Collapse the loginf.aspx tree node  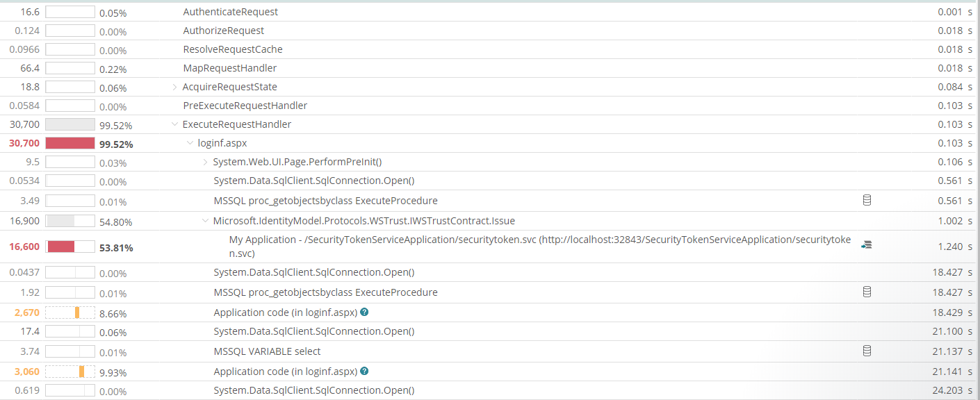[190, 142]
